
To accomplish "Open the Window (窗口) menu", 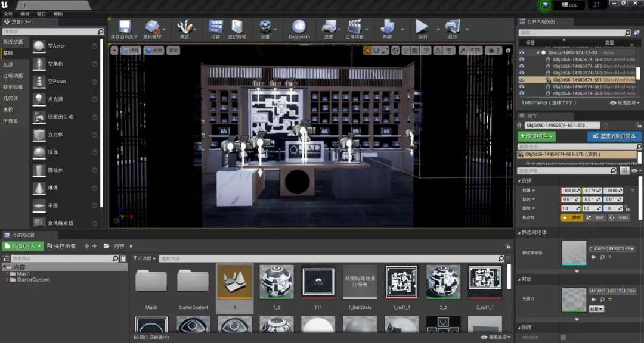I will [41, 14].
